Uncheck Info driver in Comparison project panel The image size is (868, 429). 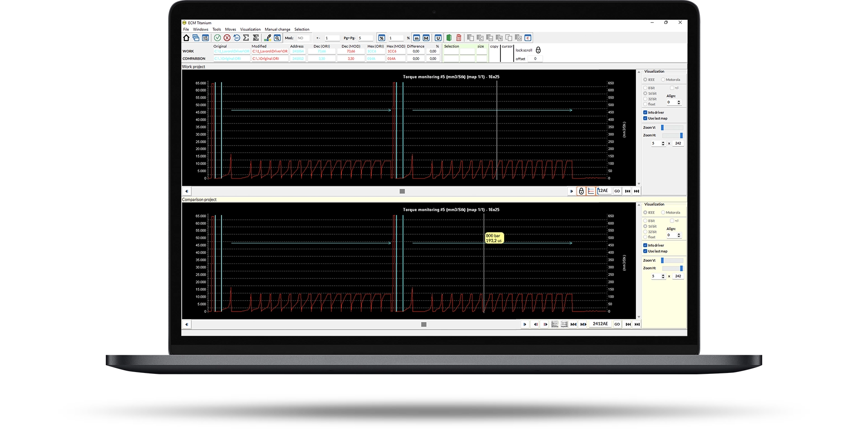[x=645, y=245]
